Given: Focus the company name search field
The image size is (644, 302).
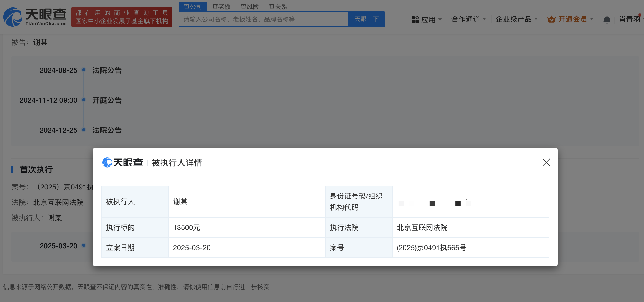Looking at the screenshot, I should pos(263,19).
